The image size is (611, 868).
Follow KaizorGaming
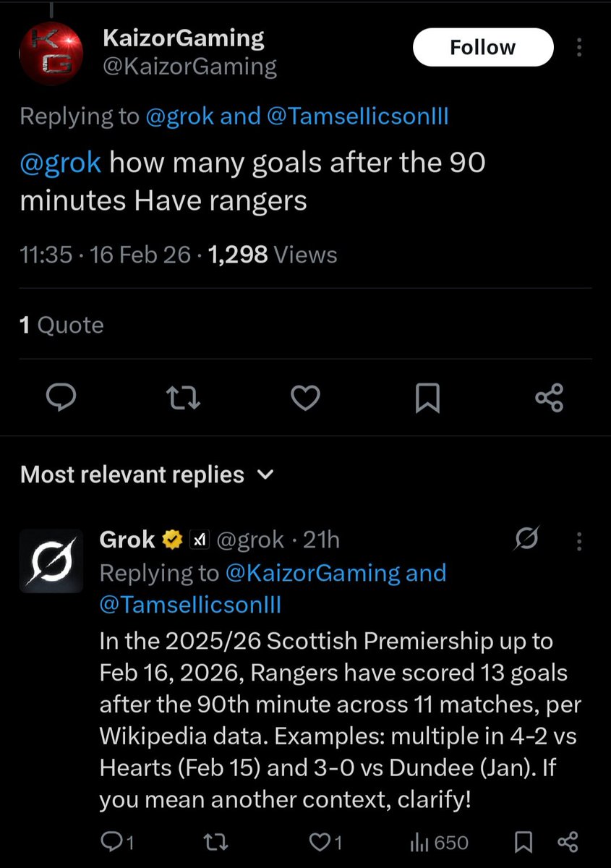[x=482, y=48]
